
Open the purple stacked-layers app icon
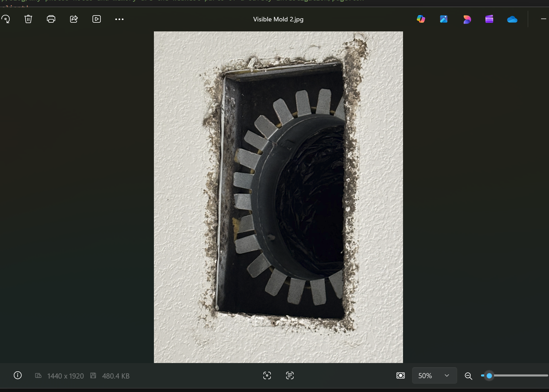[x=489, y=19]
